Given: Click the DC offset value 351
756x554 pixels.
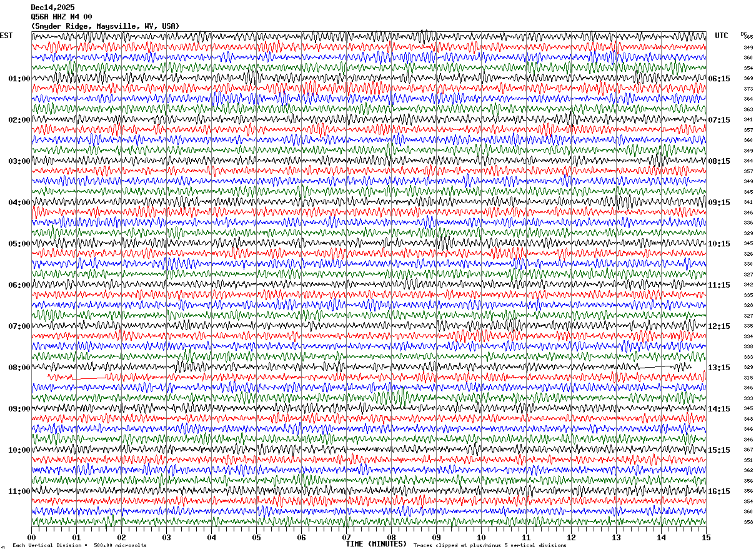Looking at the screenshot, I should click(748, 460).
